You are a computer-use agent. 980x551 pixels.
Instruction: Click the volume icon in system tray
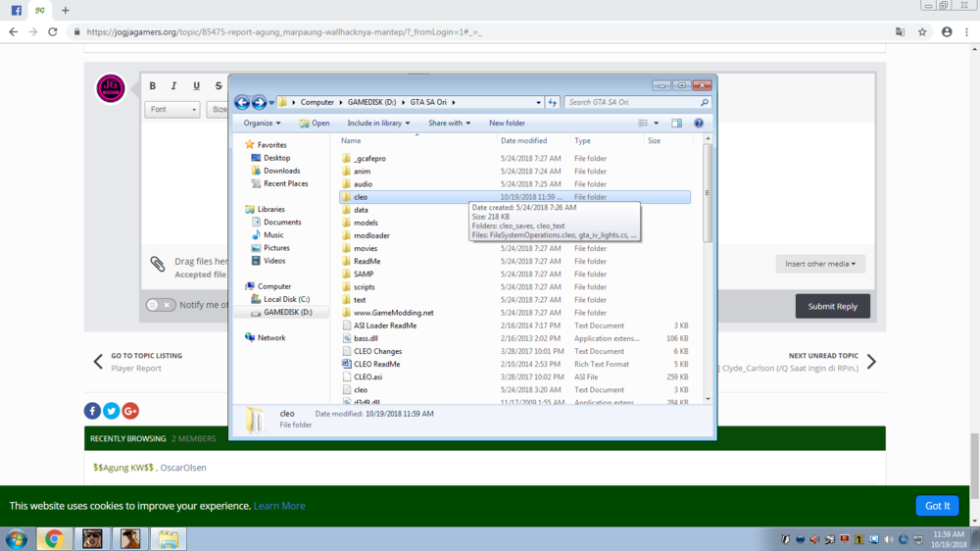coord(889,539)
